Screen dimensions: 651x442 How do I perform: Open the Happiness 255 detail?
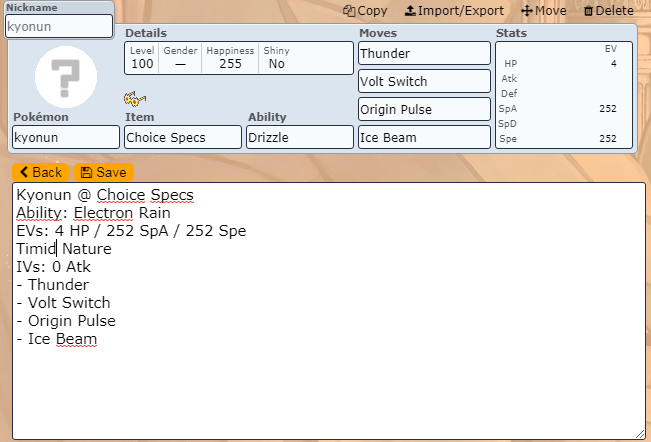coord(230,58)
